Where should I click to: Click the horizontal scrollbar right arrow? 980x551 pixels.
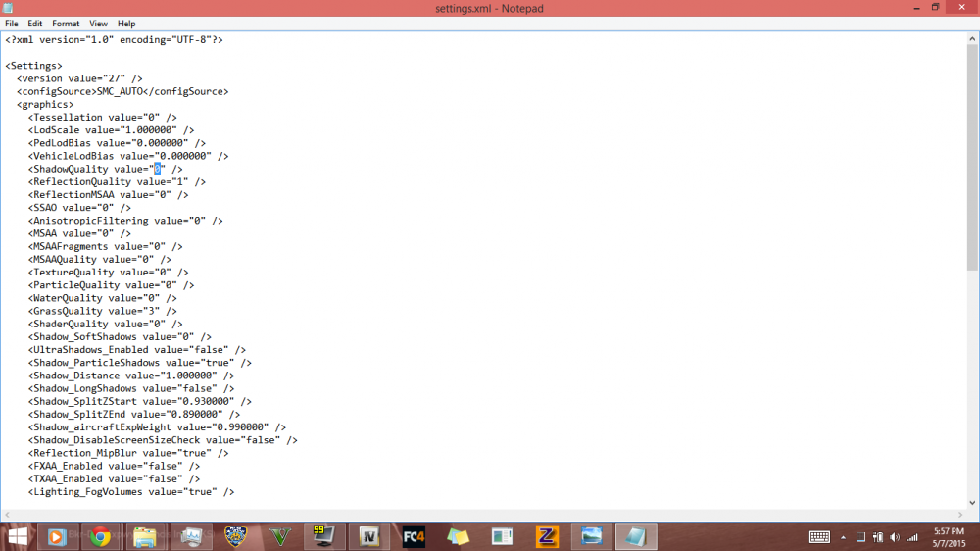point(960,515)
